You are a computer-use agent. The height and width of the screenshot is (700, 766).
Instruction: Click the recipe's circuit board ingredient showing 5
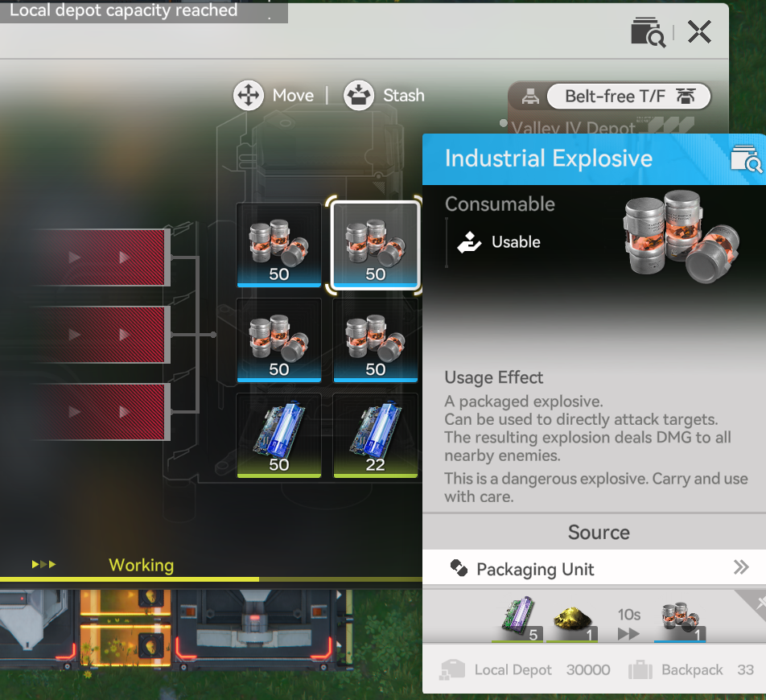pos(518,619)
